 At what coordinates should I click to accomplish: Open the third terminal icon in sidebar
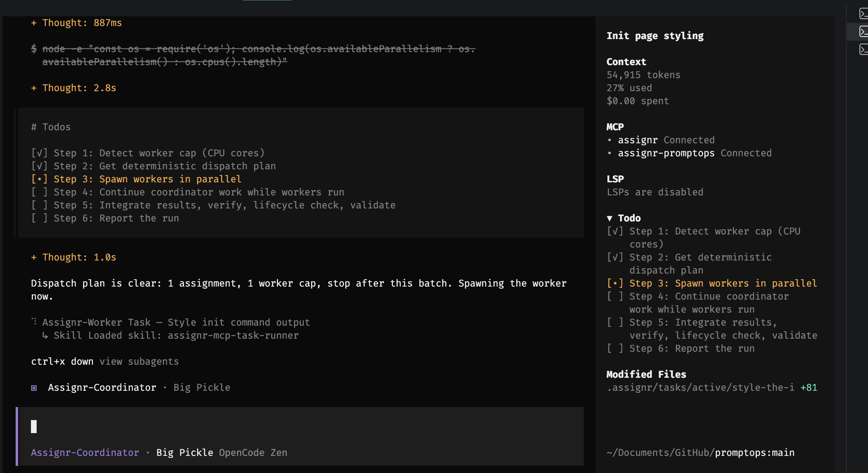click(x=864, y=50)
